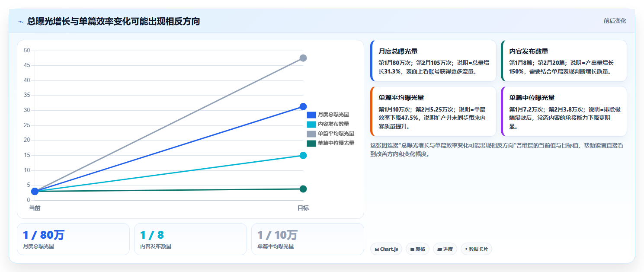This screenshot has width=644, height=272.
Task: Toggle 月度总曝光量 legend swatch
Action: click(311, 115)
